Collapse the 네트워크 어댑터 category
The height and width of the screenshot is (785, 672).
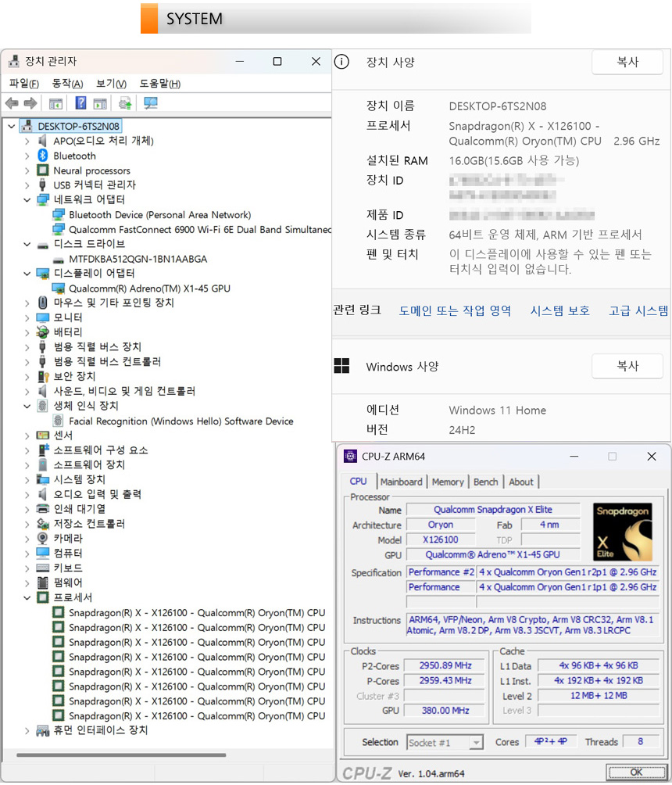coord(27,199)
